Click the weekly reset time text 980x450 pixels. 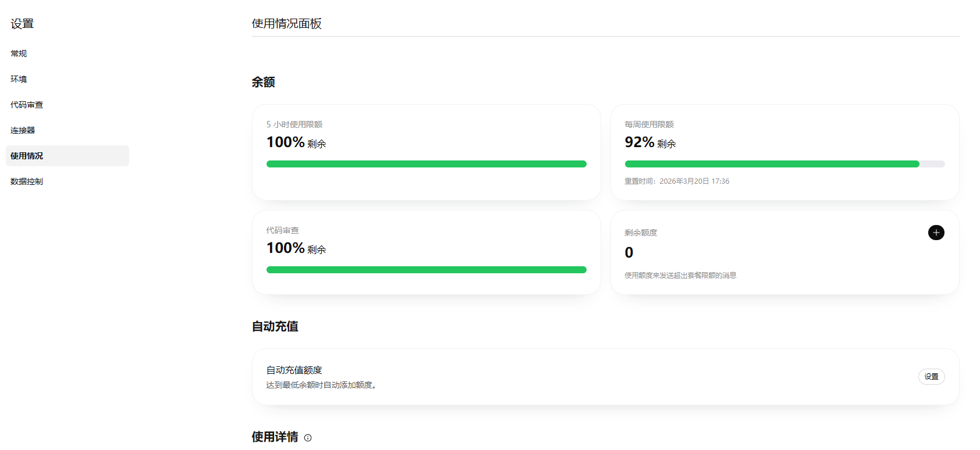click(x=677, y=181)
